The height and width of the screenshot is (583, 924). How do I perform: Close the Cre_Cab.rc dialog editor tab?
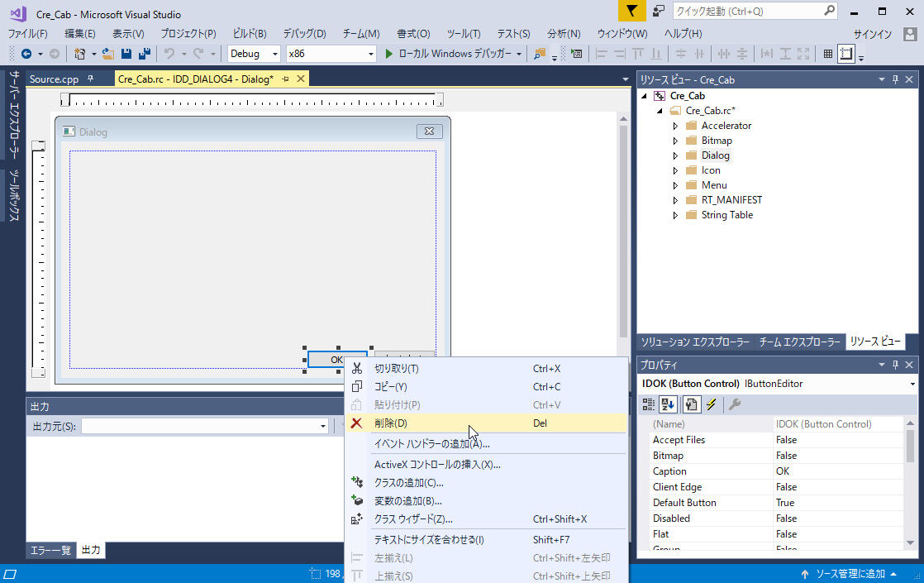click(301, 79)
